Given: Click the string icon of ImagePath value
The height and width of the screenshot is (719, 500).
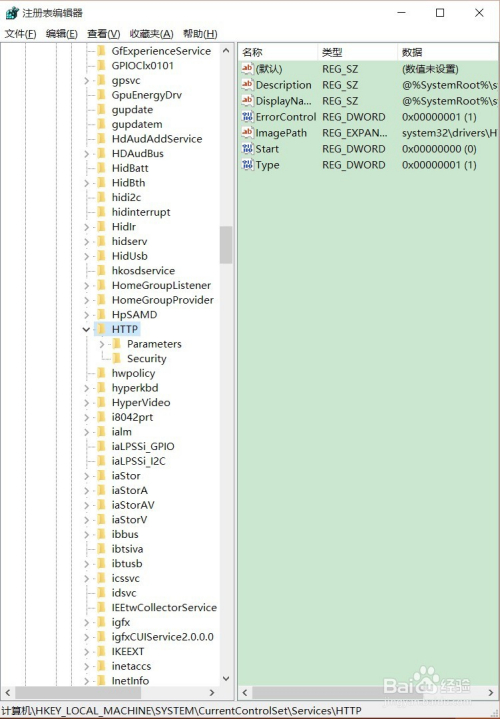Looking at the screenshot, I should tap(247, 133).
